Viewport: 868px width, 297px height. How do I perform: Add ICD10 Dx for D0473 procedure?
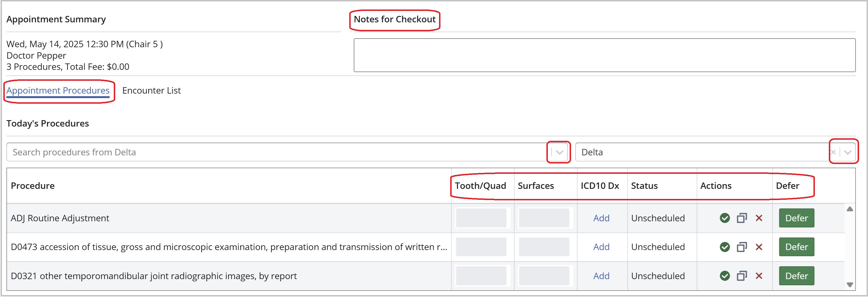pyautogui.click(x=601, y=247)
